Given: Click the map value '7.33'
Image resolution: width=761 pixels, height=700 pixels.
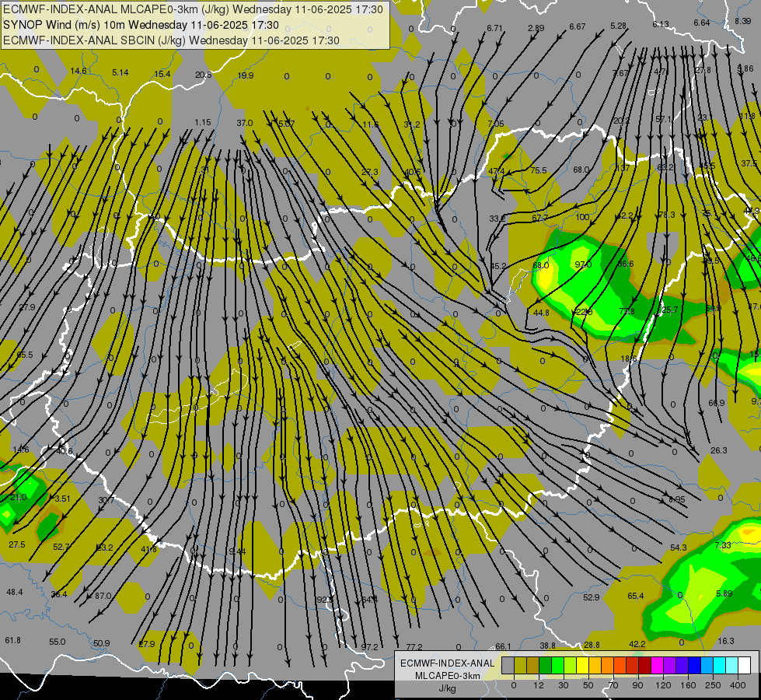Looking at the screenshot, I should click(x=723, y=545).
